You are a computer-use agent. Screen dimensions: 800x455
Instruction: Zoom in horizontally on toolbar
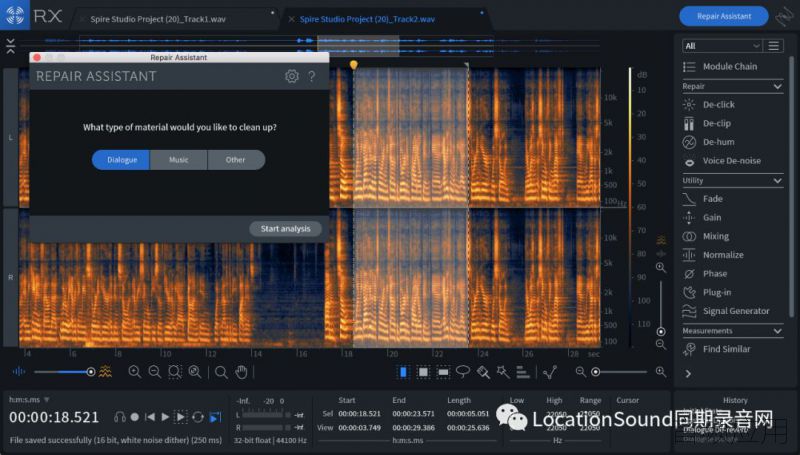135,372
